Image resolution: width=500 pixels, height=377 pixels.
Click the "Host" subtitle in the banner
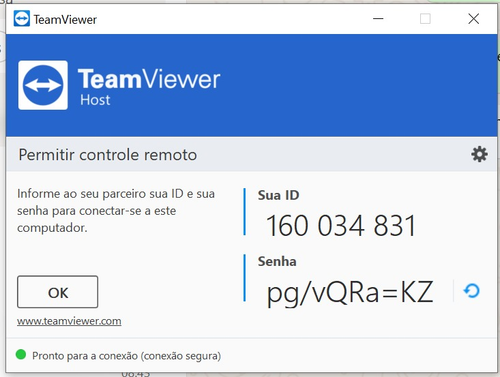pos(95,100)
